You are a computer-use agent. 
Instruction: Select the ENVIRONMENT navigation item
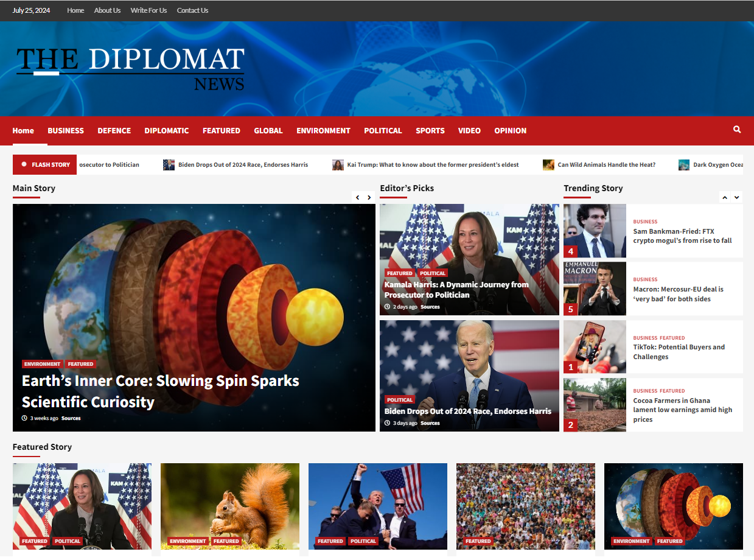point(323,131)
